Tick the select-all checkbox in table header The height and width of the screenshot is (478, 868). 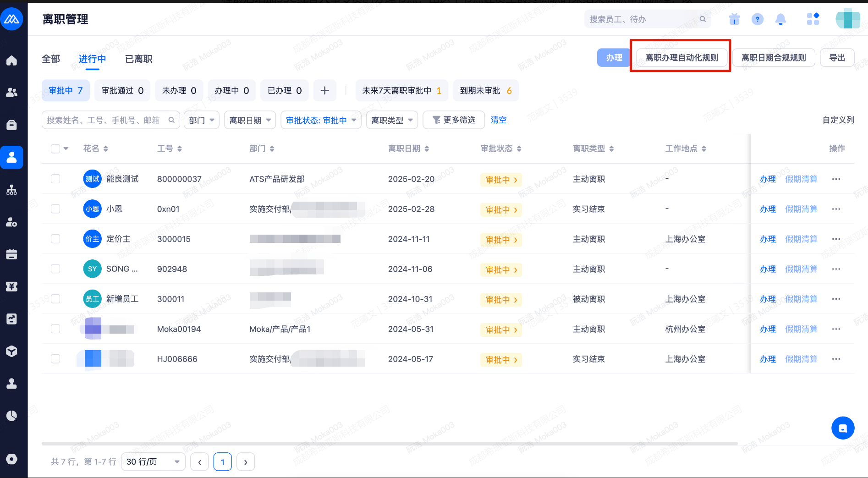(x=55, y=148)
